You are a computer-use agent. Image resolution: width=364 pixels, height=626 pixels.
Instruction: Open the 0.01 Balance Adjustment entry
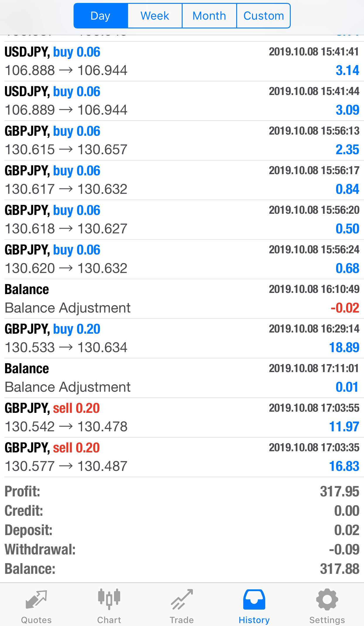coord(182,378)
